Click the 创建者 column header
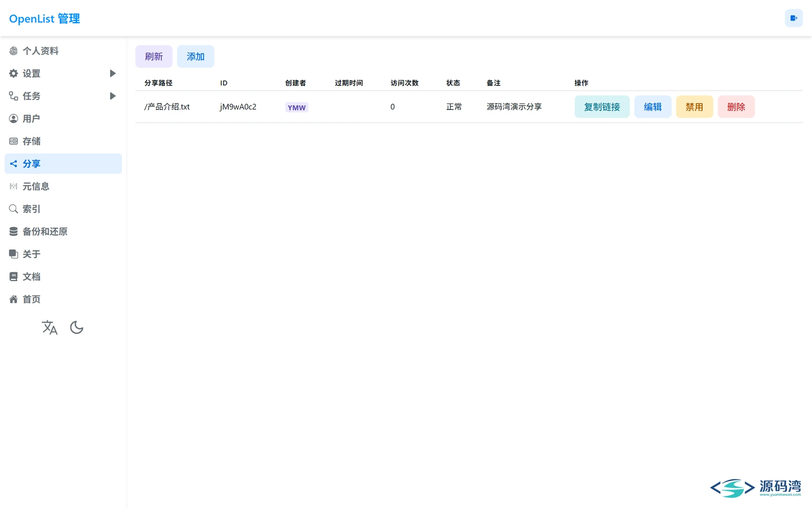Screen dimensions: 812x508 [295, 83]
